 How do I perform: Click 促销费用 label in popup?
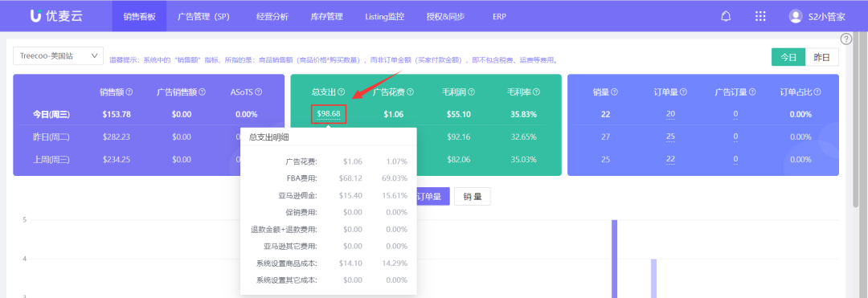tap(301, 212)
